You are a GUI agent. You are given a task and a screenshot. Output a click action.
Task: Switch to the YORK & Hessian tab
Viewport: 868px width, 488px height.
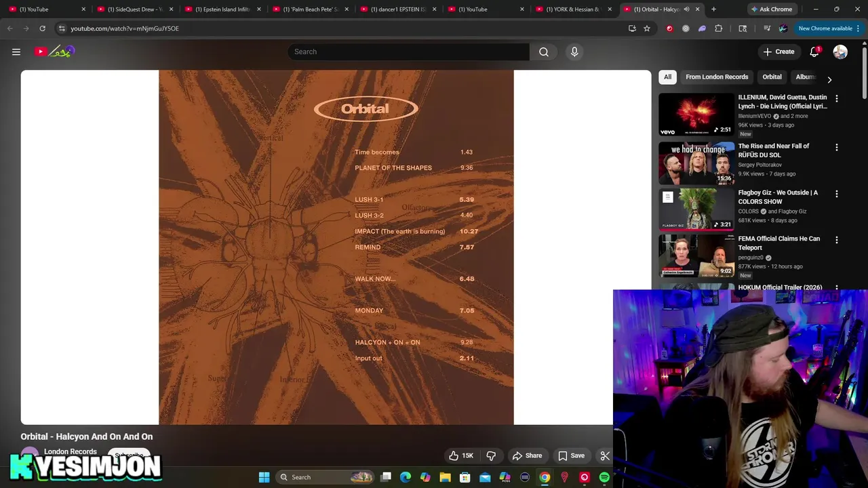[x=573, y=9]
